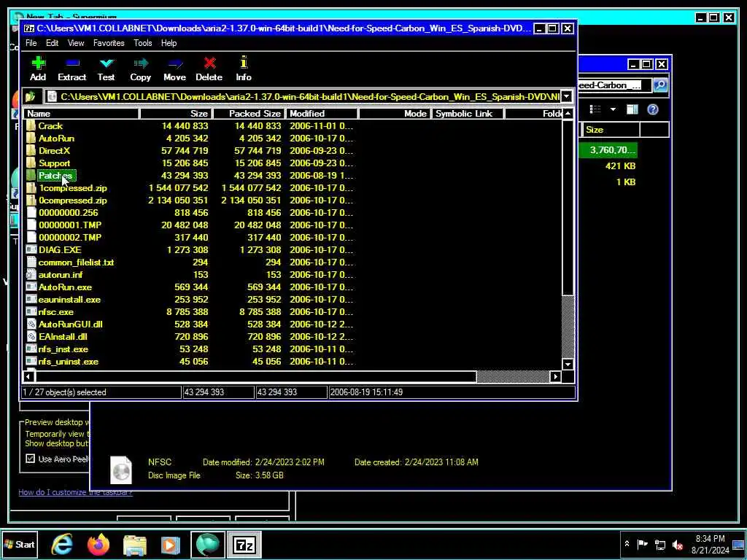This screenshot has width=747, height=560.
Task: Click the Add toolbar icon in 7-Zip
Action: (x=38, y=63)
